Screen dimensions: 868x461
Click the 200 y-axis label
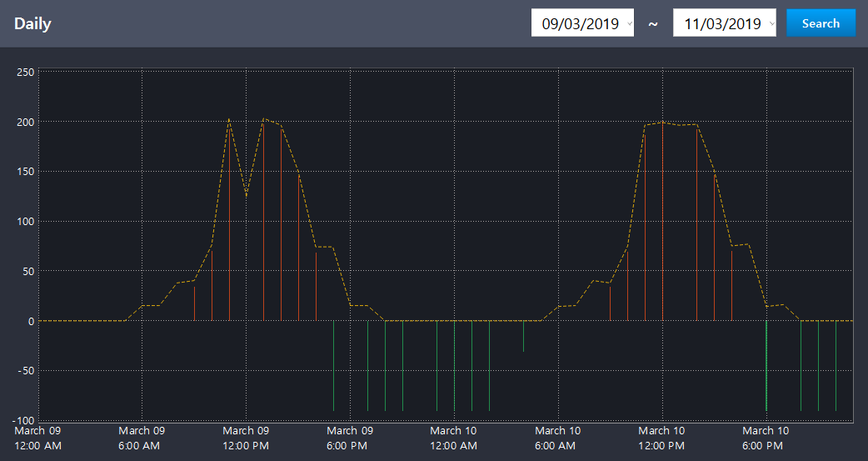pos(25,122)
